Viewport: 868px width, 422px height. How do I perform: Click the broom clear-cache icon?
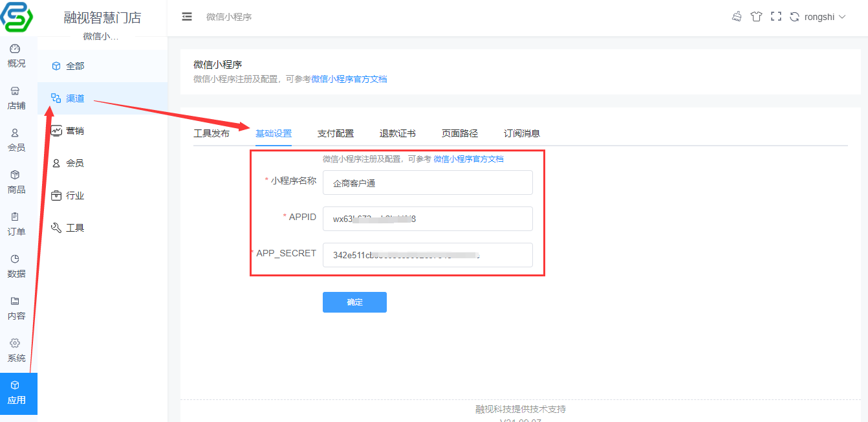[737, 17]
